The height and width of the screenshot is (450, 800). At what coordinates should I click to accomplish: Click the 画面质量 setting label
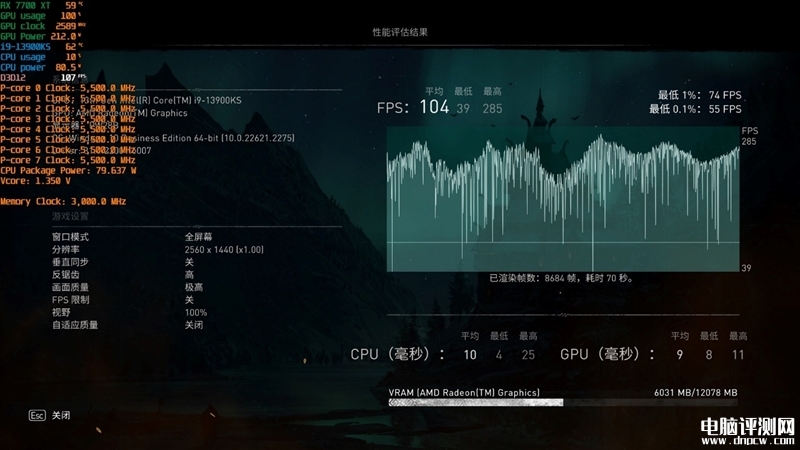pos(70,287)
